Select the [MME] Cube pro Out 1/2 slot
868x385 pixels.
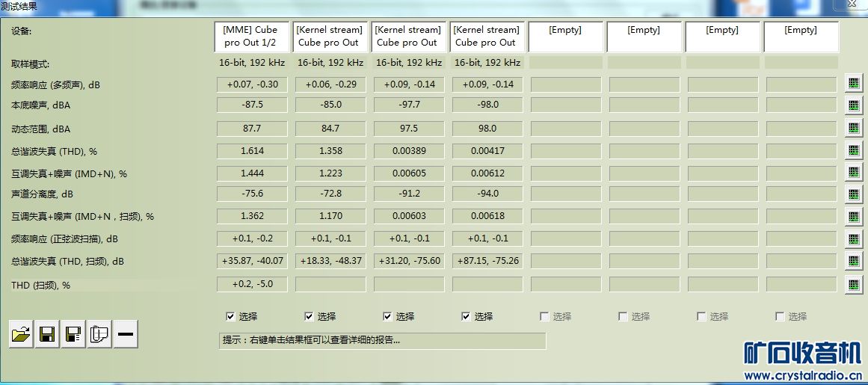click(252, 37)
